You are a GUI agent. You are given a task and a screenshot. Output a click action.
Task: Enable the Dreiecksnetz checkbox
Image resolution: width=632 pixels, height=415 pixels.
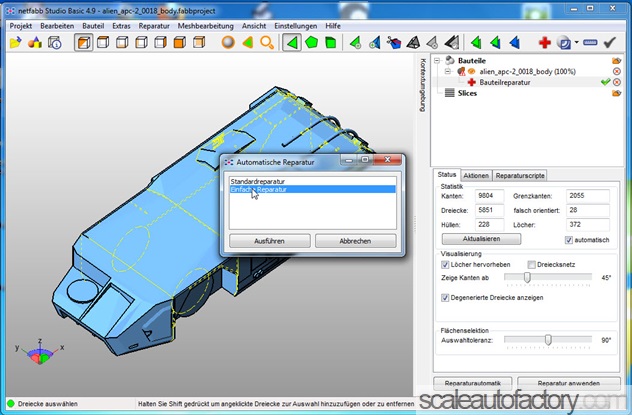point(532,265)
